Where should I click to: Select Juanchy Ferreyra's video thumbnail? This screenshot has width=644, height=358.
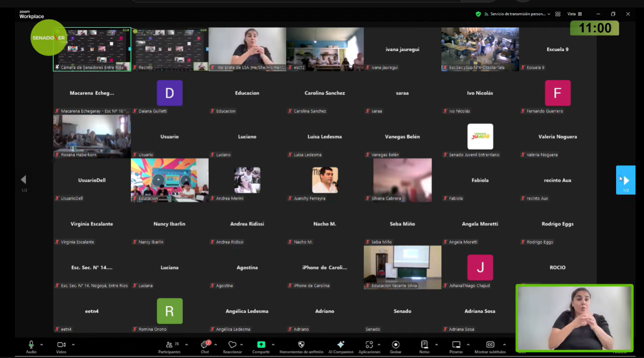[x=325, y=180]
